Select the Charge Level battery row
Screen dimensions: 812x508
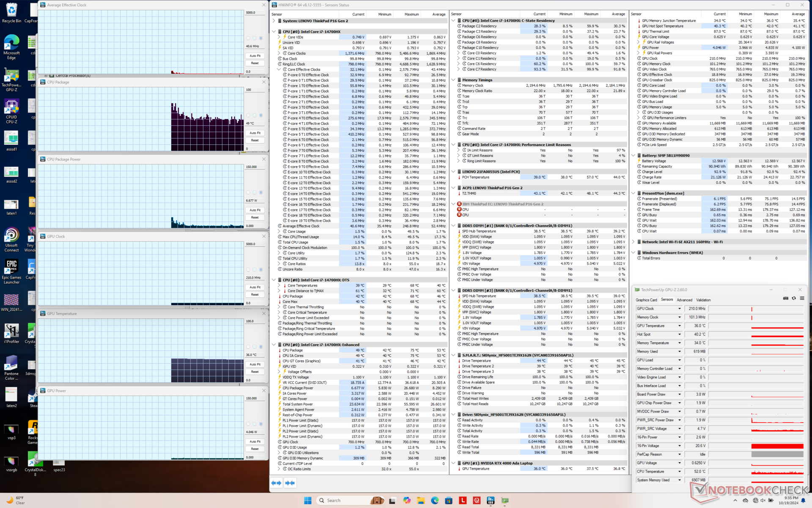pyautogui.click(x=722, y=172)
